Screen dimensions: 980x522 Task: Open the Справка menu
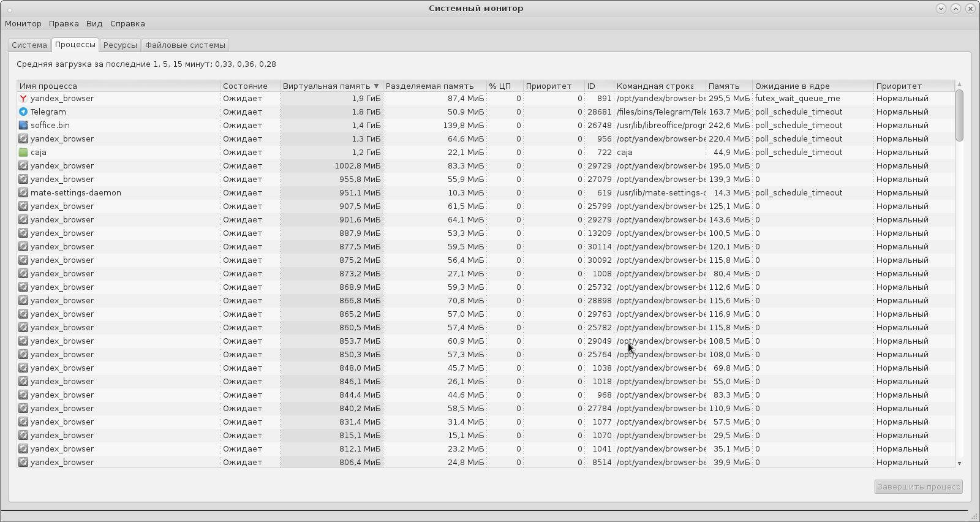pyautogui.click(x=127, y=24)
